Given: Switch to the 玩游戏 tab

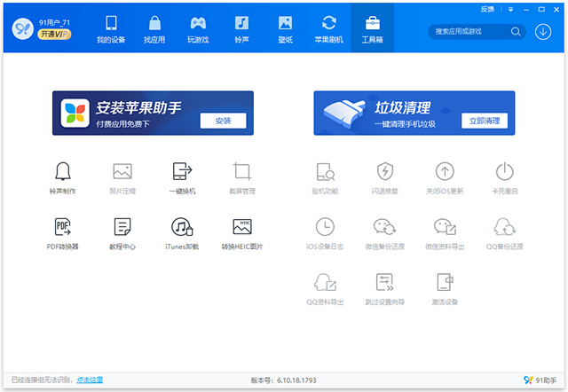Looking at the screenshot, I should coord(198,29).
